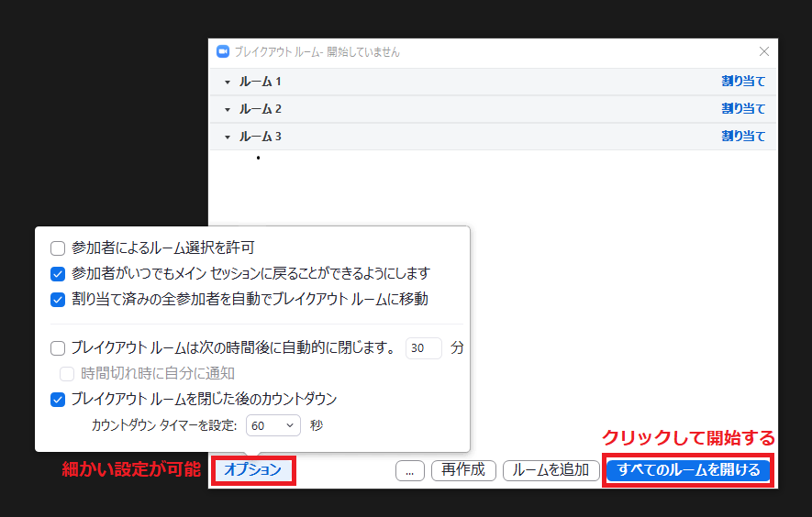Viewport: 812px width, 517px height.
Task: Uncheck ブレイクアウトルームを閉じた後のカウントダウン
Action: (58, 400)
